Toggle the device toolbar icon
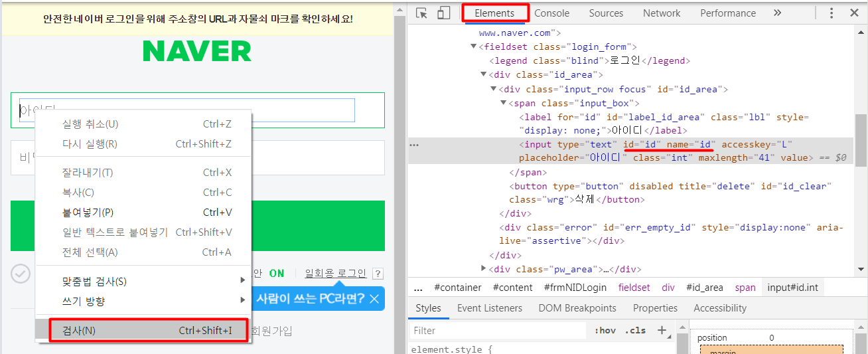The image size is (868, 354). coord(443,13)
